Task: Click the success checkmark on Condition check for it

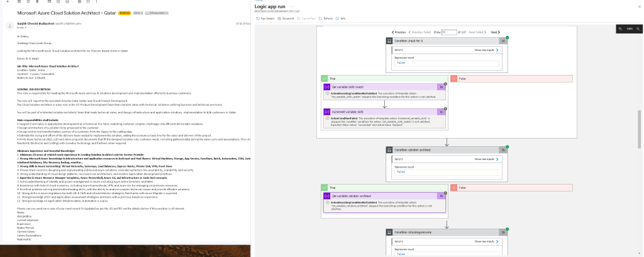Action: (508, 37)
